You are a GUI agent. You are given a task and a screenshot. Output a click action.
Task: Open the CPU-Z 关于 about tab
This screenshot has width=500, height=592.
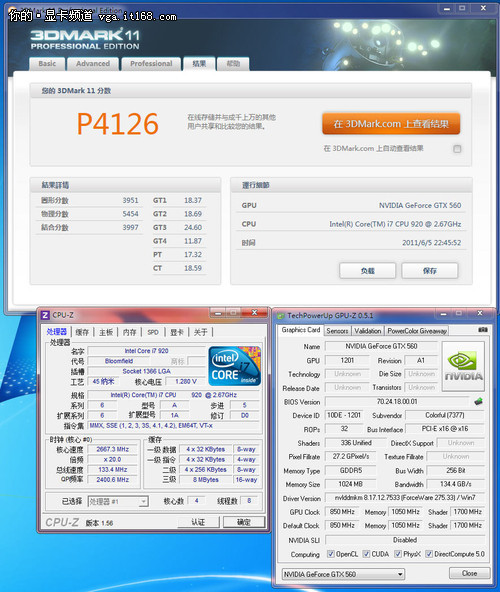point(201,332)
